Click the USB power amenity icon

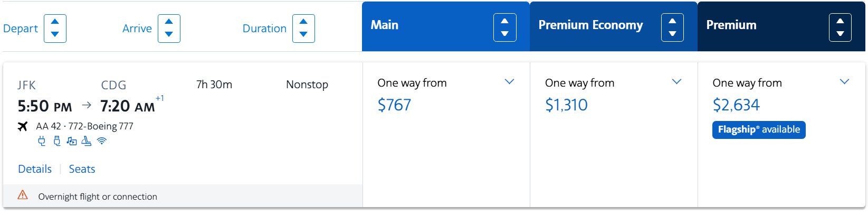(57, 141)
